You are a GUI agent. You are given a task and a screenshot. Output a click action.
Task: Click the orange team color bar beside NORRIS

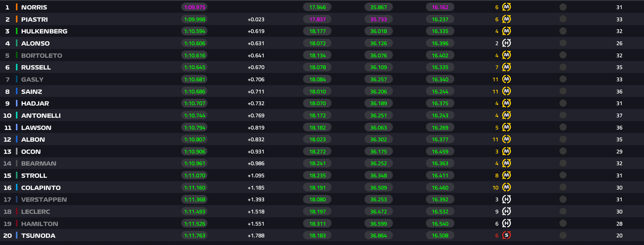coord(17,7)
